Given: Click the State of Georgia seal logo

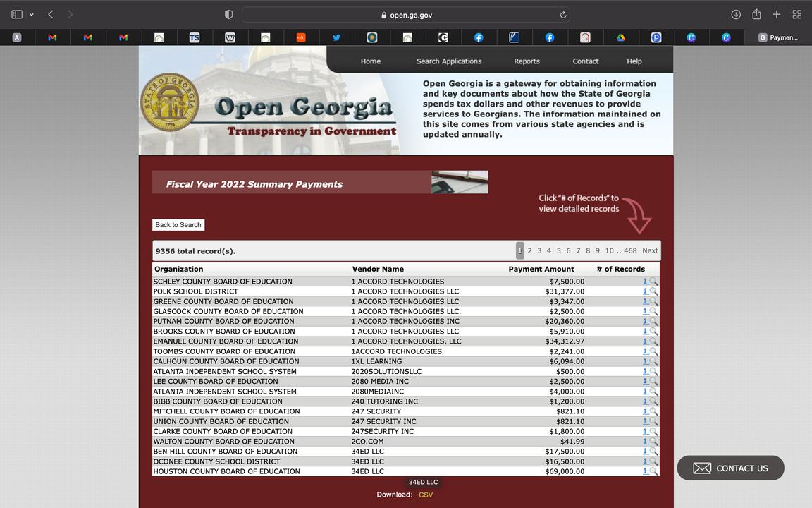Looking at the screenshot, I should pos(170,102).
